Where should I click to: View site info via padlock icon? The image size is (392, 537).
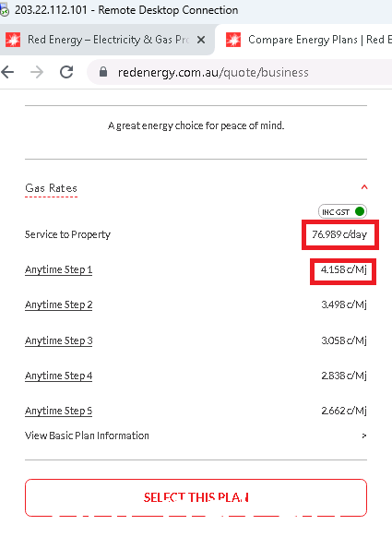coord(103,72)
